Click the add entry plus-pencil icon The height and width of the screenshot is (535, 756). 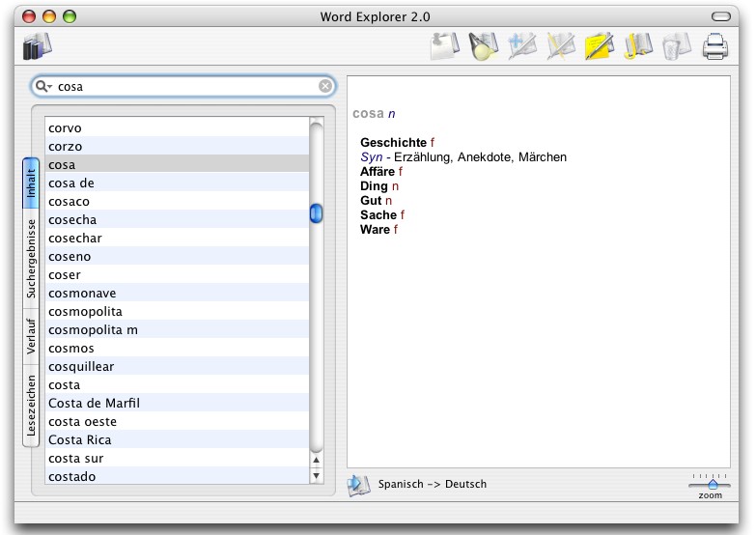point(522,46)
